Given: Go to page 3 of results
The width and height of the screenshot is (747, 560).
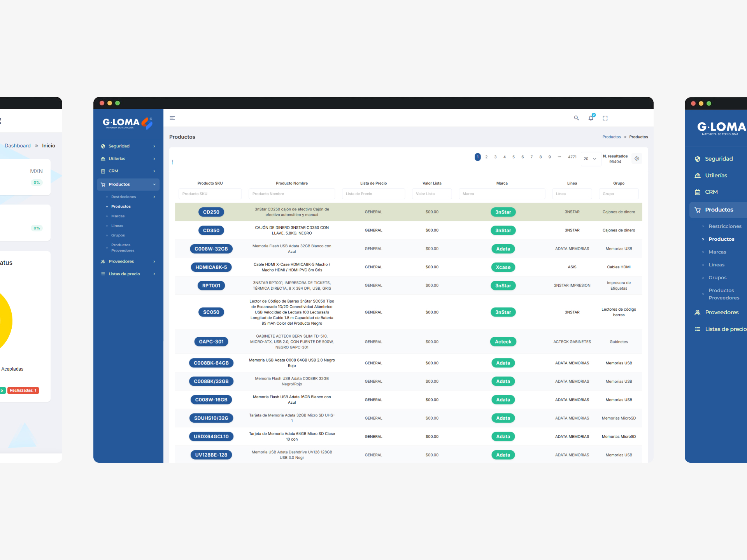Looking at the screenshot, I should 495,157.
